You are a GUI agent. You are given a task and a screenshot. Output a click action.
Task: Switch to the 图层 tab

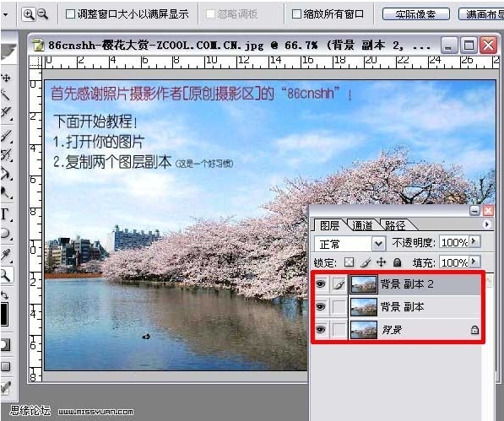click(x=329, y=225)
